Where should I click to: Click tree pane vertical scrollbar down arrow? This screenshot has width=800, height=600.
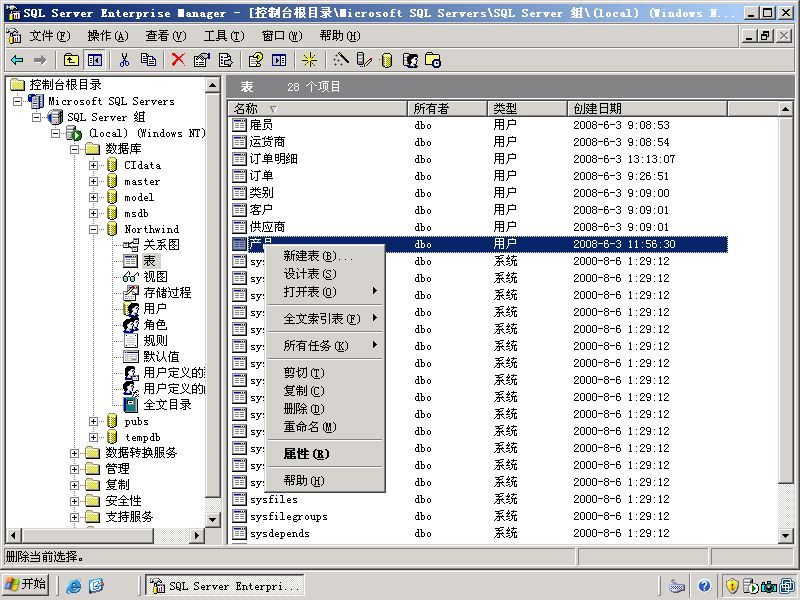[x=212, y=520]
